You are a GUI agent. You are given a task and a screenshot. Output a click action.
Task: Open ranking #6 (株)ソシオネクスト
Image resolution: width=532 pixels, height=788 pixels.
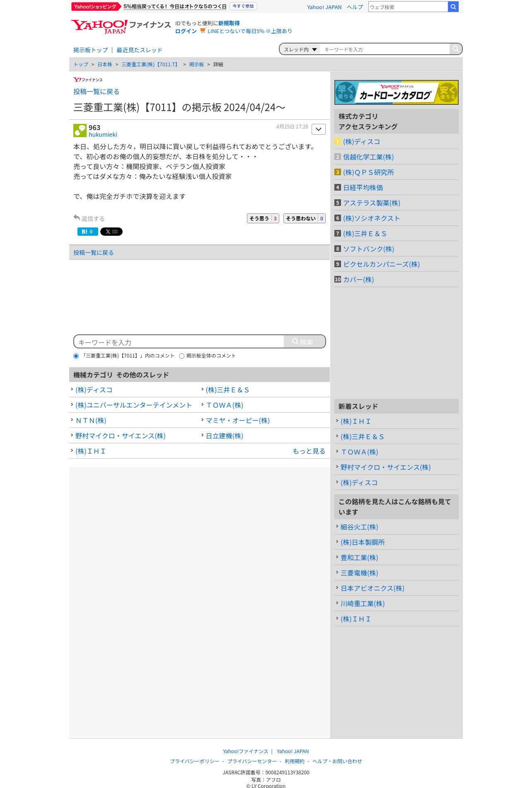(371, 218)
